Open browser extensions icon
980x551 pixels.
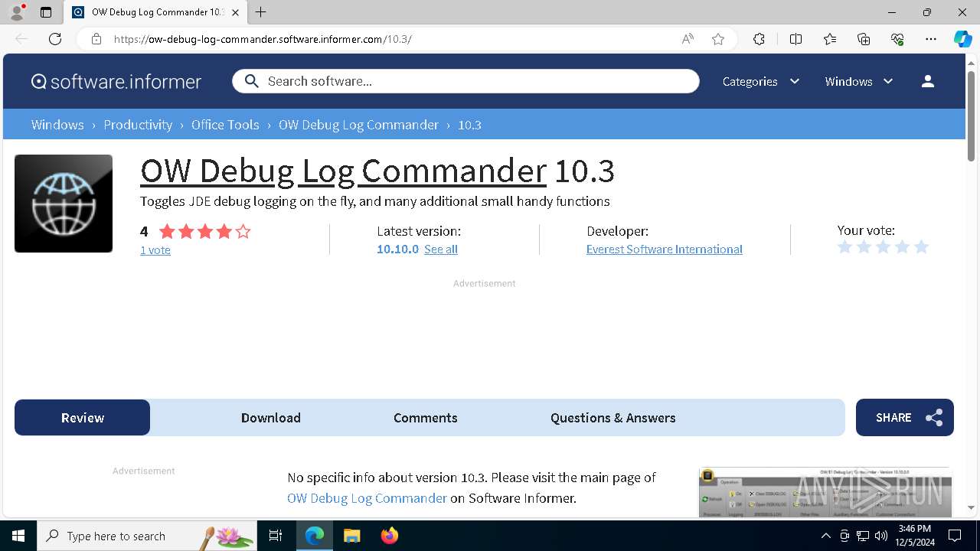[759, 39]
